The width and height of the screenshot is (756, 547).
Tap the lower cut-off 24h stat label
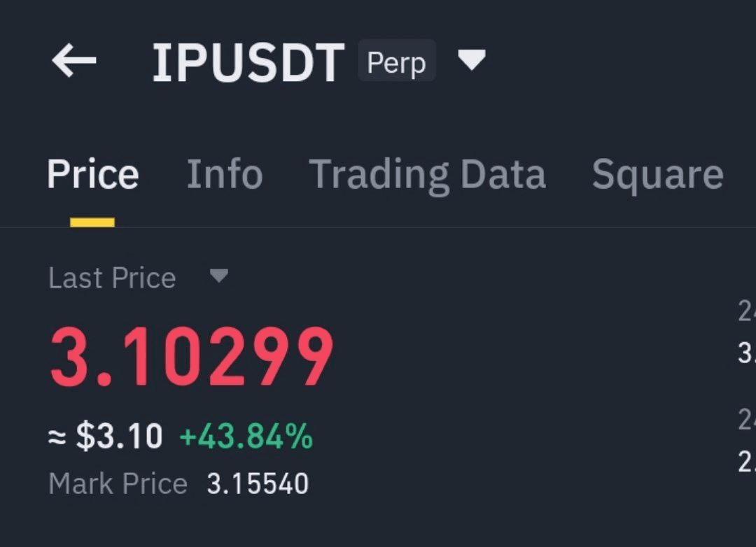746,420
